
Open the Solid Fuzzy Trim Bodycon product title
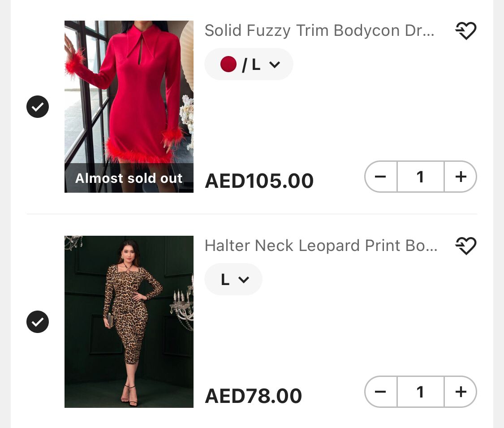[x=319, y=30]
